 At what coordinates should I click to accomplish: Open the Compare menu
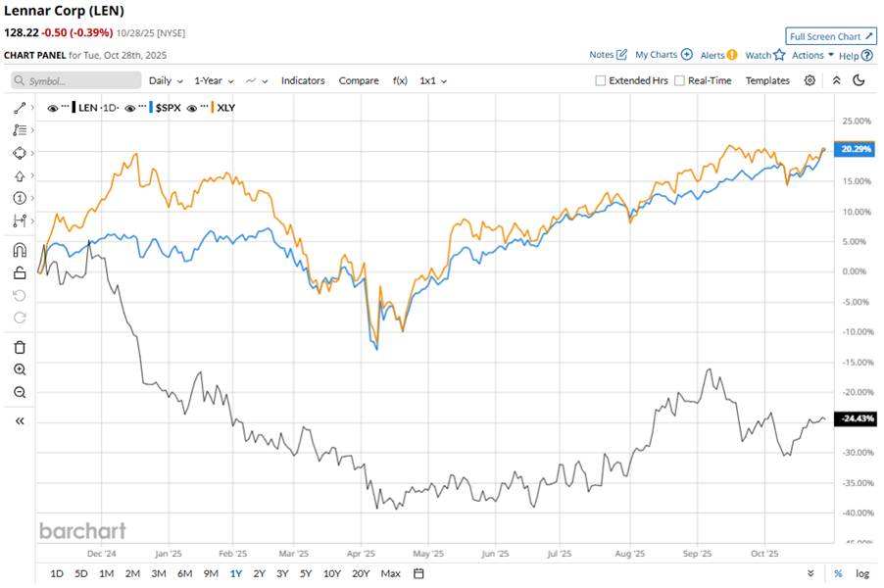359,80
